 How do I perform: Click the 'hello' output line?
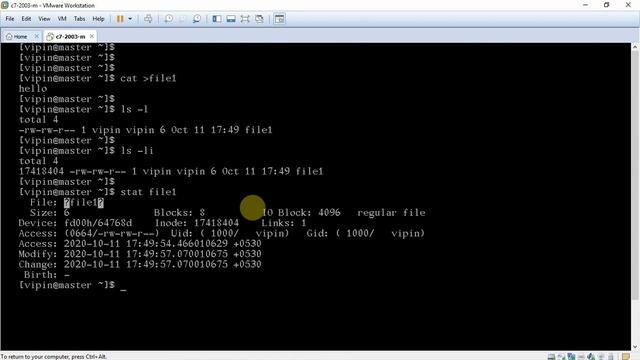click(33, 89)
